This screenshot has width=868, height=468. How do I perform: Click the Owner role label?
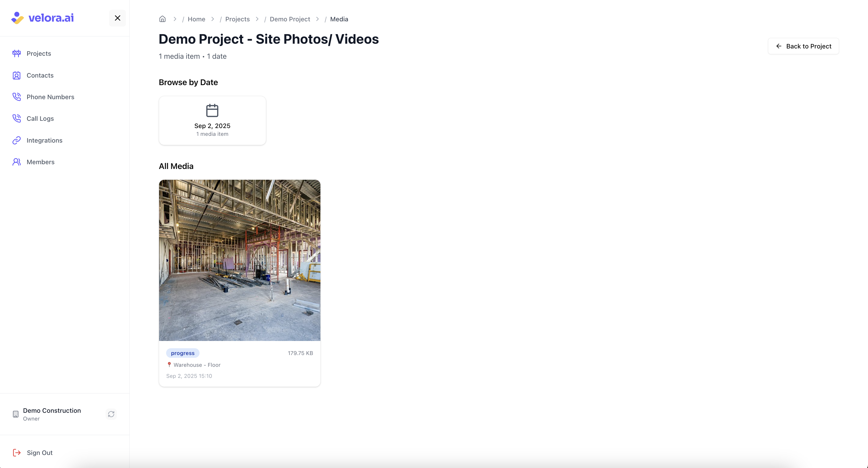31,419
